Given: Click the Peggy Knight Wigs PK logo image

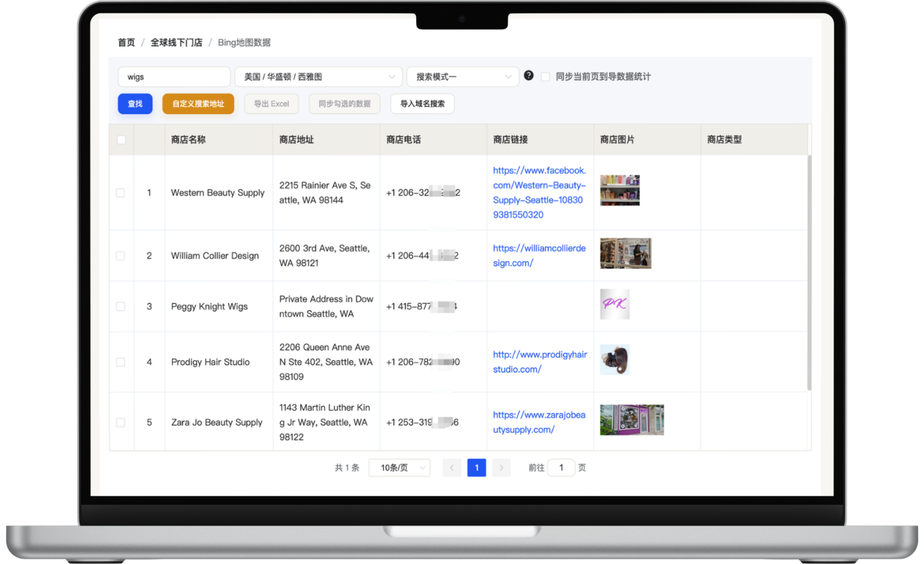Looking at the screenshot, I should pos(615,304).
